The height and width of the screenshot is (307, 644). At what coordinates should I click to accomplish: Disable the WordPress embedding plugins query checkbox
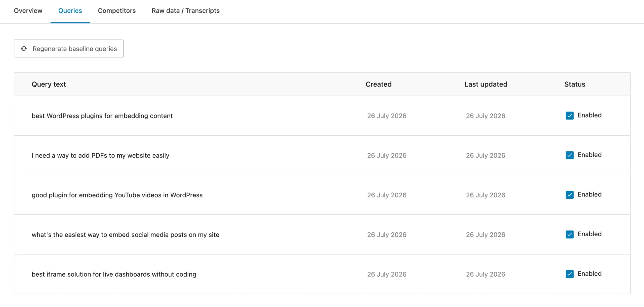(570, 116)
